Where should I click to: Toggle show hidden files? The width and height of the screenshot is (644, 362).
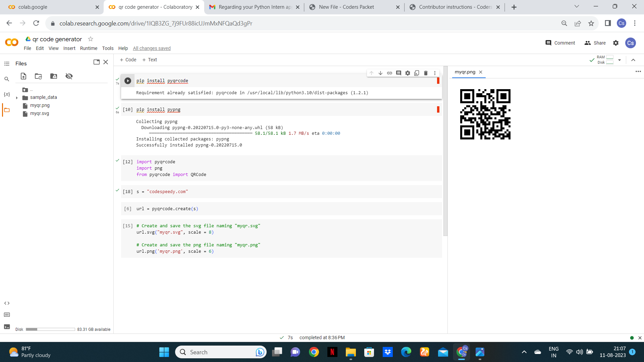coord(69,76)
